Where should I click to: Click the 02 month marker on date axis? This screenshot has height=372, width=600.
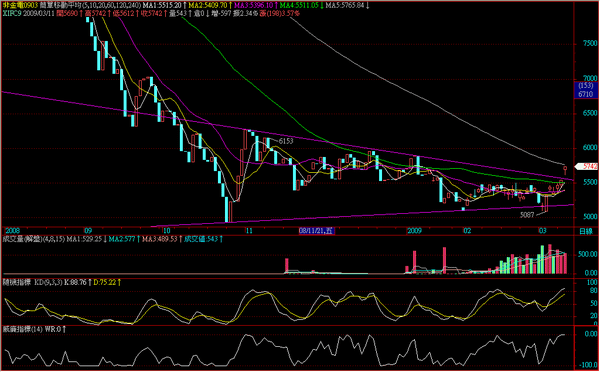466,231
